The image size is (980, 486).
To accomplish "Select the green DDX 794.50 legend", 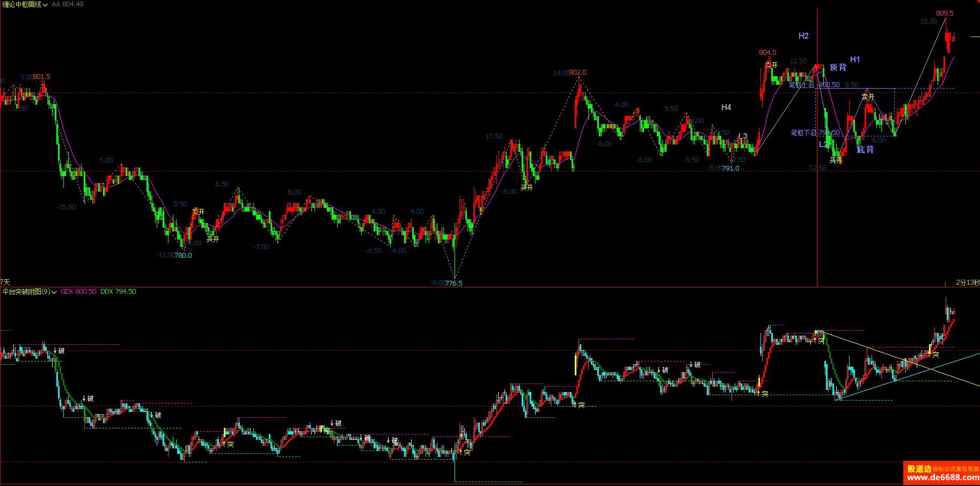I will click(118, 292).
